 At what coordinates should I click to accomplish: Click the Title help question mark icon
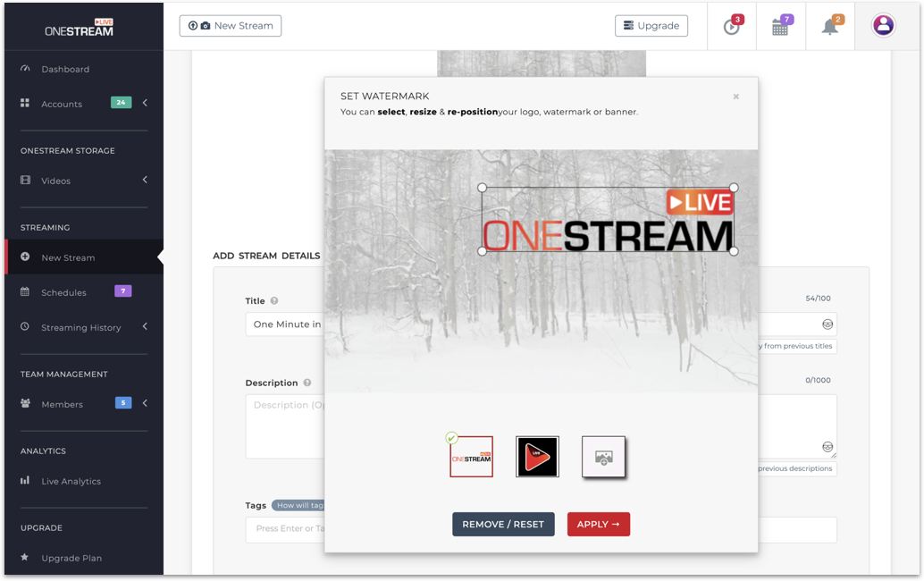pos(274,301)
